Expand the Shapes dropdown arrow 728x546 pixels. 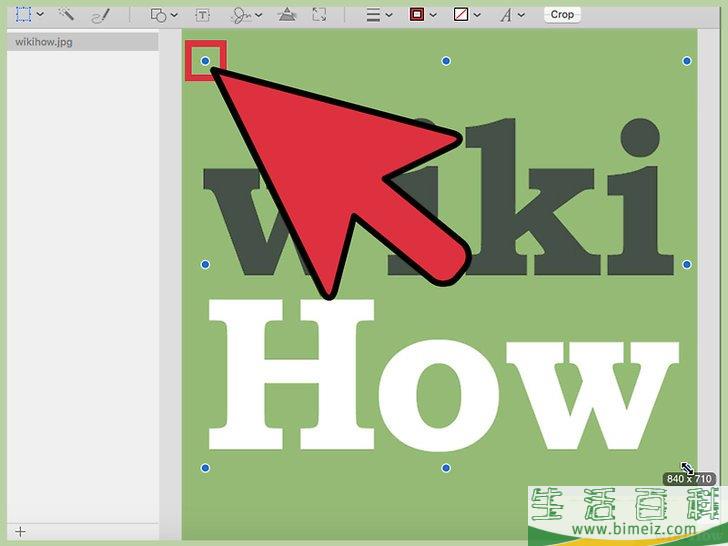point(174,15)
